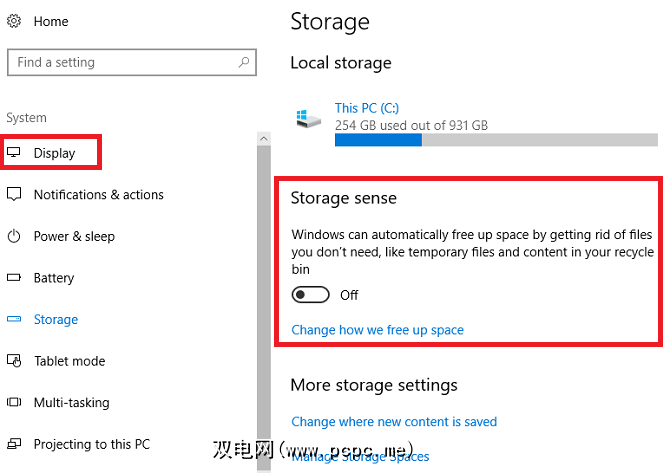Screen dimensions: 670x473
Task: Click the Tablet mode icon
Action: [14, 361]
